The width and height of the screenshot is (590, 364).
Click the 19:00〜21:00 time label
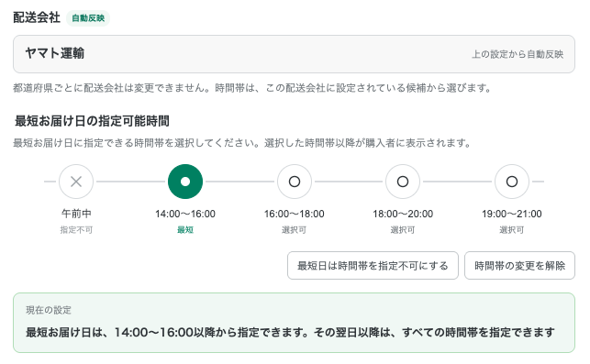click(x=512, y=214)
